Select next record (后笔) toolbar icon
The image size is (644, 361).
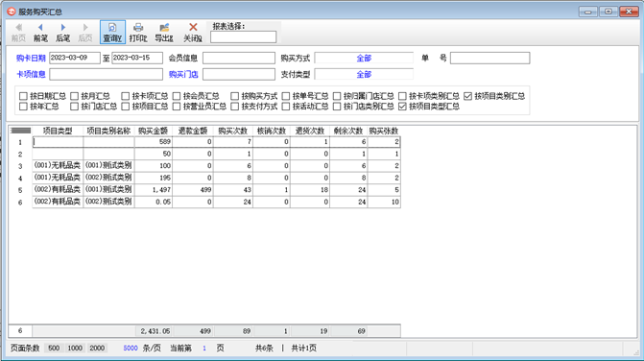point(62,32)
